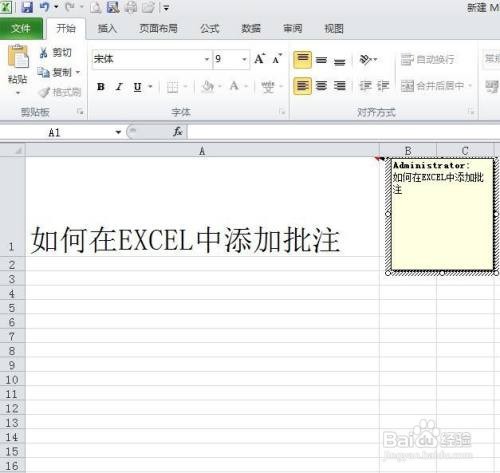Open the Name Box dropdown arrow
The width and height of the screenshot is (500, 473).
coord(118,132)
